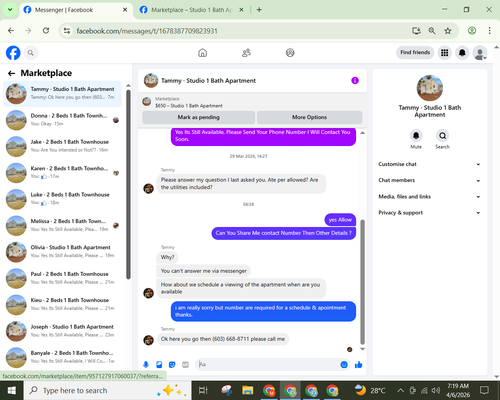Open a new browser tab
Viewport: 500px width, 400px height.
point(259,10)
